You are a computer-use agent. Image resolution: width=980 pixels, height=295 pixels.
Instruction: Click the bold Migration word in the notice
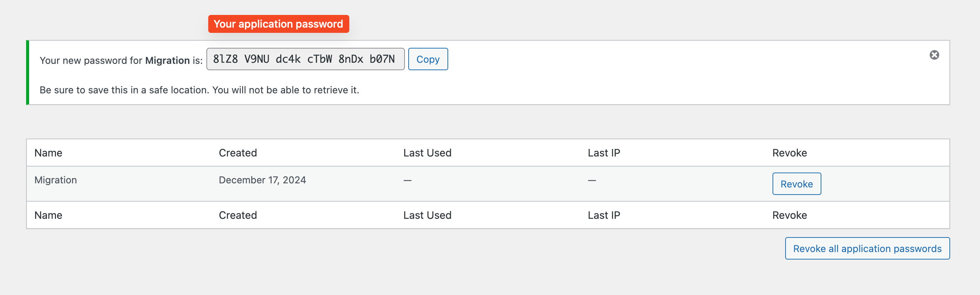168,60
